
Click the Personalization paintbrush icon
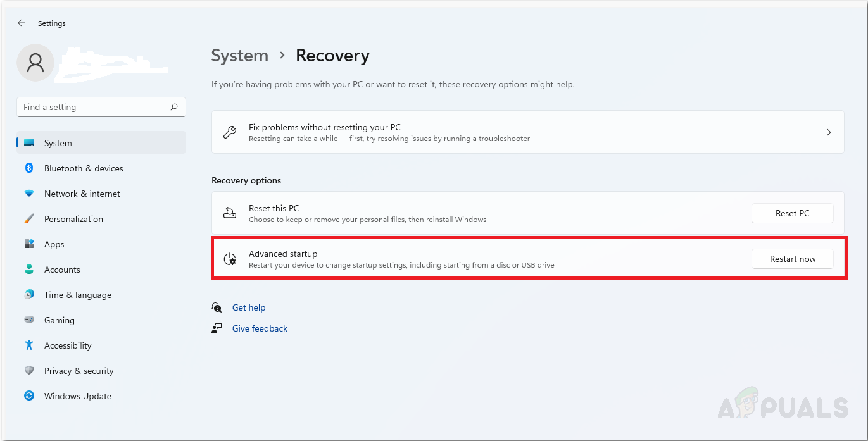(x=29, y=219)
